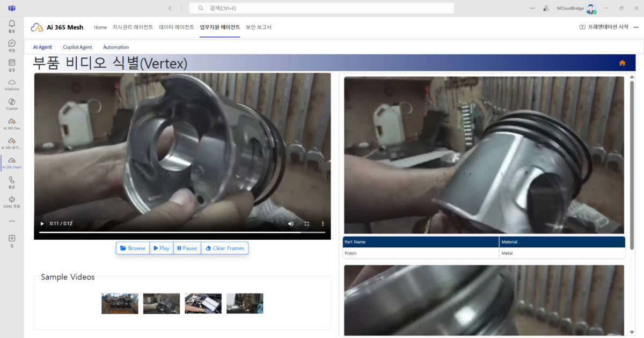Click the video progress bar
This screenshot has height=338, width=644.
click(182, 232)
